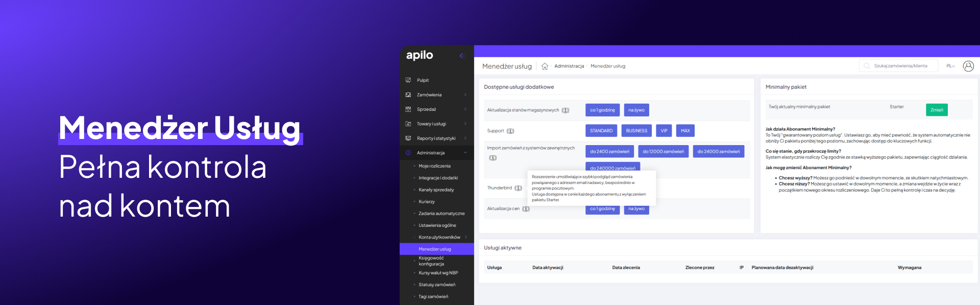980x305 pixels.
Task: Open the user profile avatar icon
Action: pyautogui.click(x=968, y=66)
